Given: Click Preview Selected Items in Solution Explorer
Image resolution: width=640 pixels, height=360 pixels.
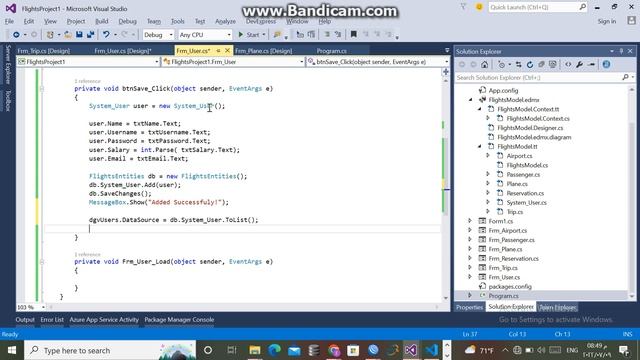Looking at the screenshot, I should [591, 64].
